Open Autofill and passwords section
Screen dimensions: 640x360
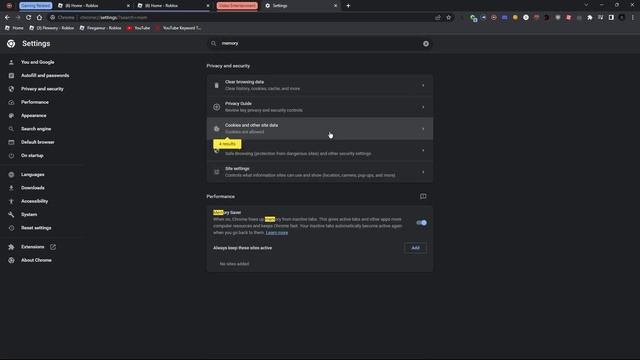[x=45, y=76]
